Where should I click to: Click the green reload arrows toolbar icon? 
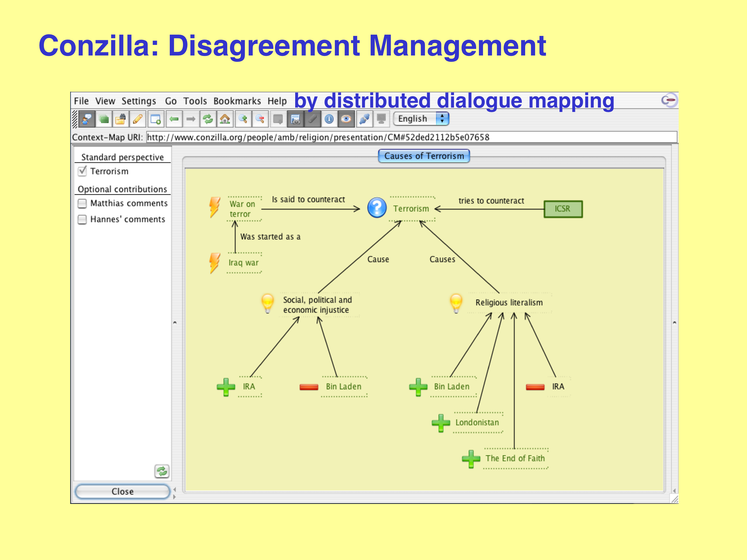207,119
